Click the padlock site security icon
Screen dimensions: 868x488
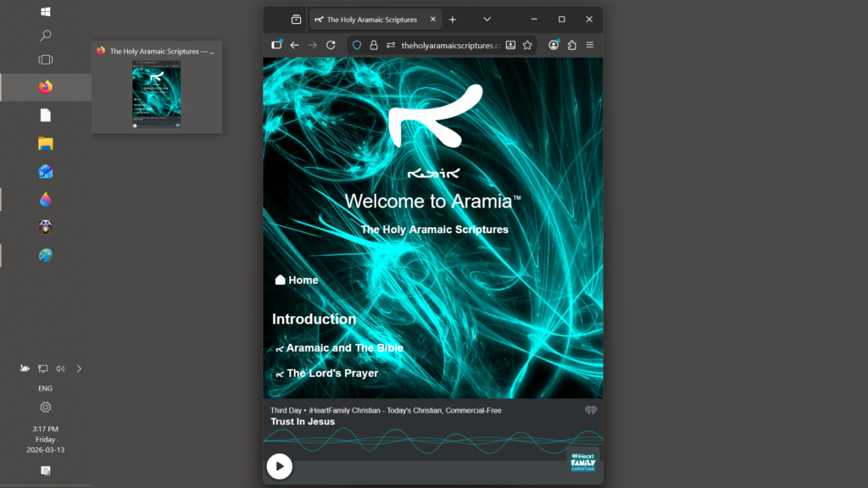[373, 45]
